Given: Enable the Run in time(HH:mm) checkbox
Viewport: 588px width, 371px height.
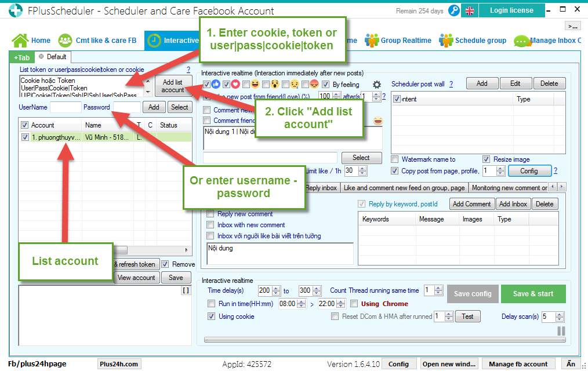Looking at the screenshot, I should [x=212, y=304].
